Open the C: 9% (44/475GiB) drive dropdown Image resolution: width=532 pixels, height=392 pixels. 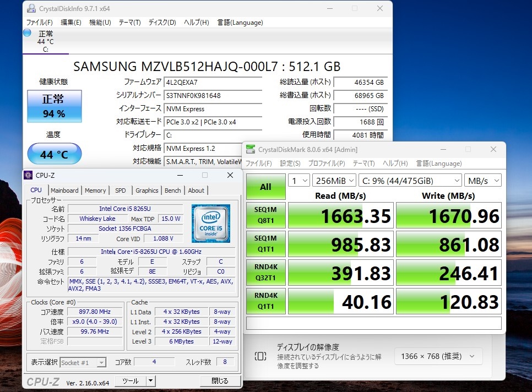[410, 181]
